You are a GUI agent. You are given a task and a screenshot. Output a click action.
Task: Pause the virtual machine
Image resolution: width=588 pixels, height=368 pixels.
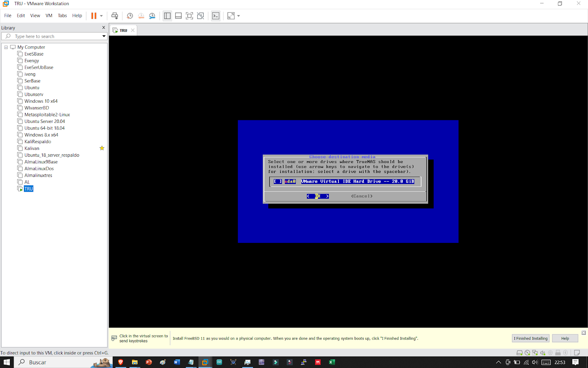94,16
